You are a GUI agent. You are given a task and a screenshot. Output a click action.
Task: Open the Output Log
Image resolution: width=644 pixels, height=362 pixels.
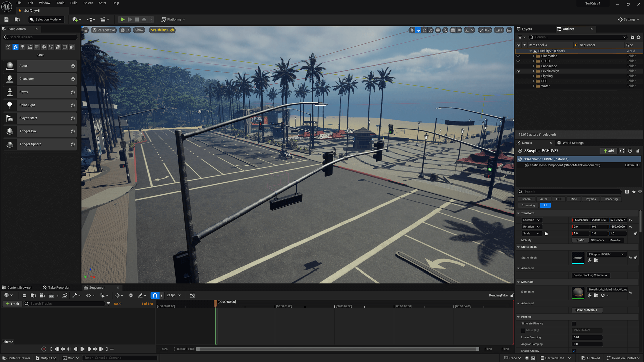coord(46,358)
